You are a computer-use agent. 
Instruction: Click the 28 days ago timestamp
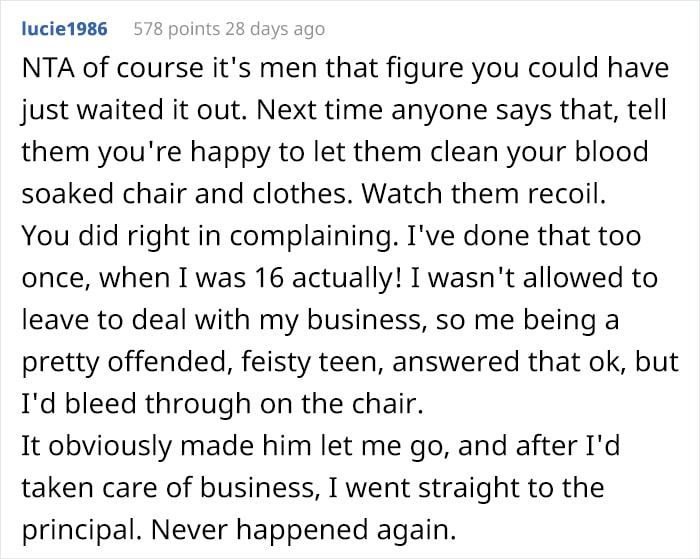[x=279, y=29]
